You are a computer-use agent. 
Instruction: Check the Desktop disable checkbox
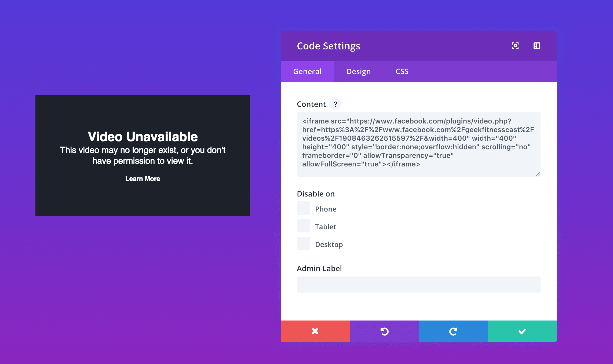(x=304, y=243)
